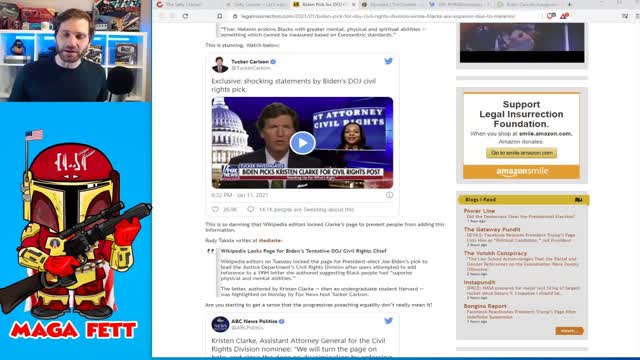Focus the legalinsurrection.com address bar

[x=378, y=16]
